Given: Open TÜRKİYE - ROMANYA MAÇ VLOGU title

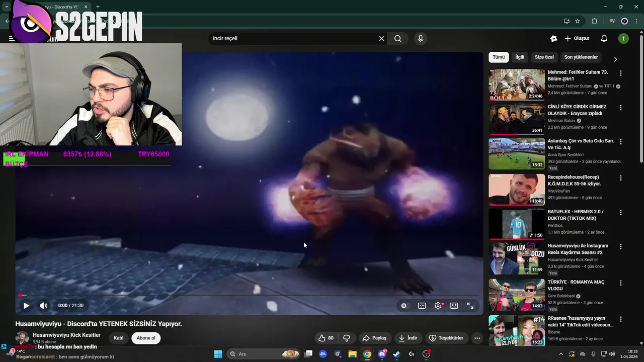Looking at the screenshot, I should (576, 286).
